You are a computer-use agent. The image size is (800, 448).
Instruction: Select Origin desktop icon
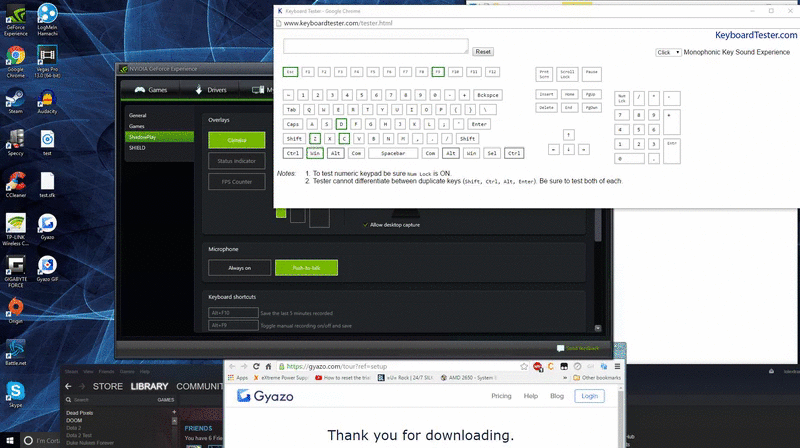tap(15, 311)
